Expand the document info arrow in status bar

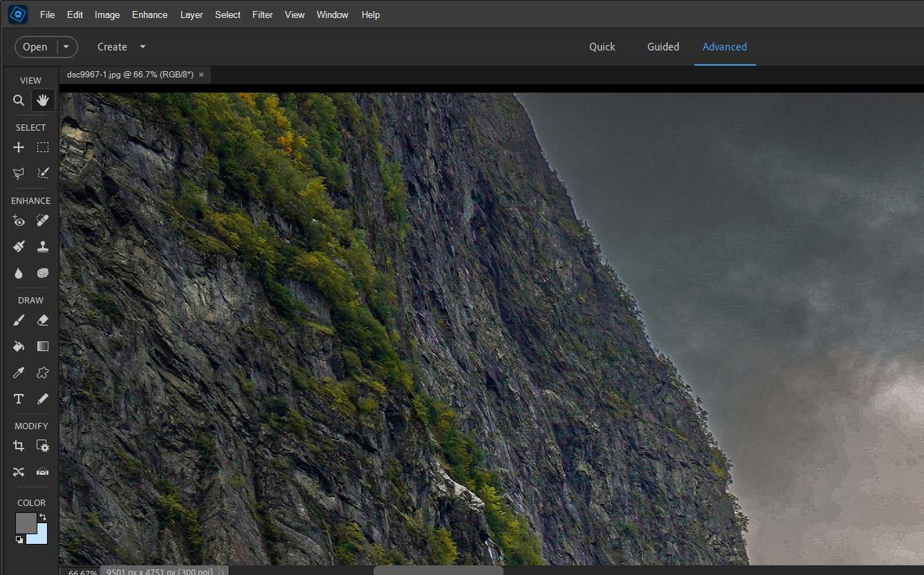tap(222, 572)
